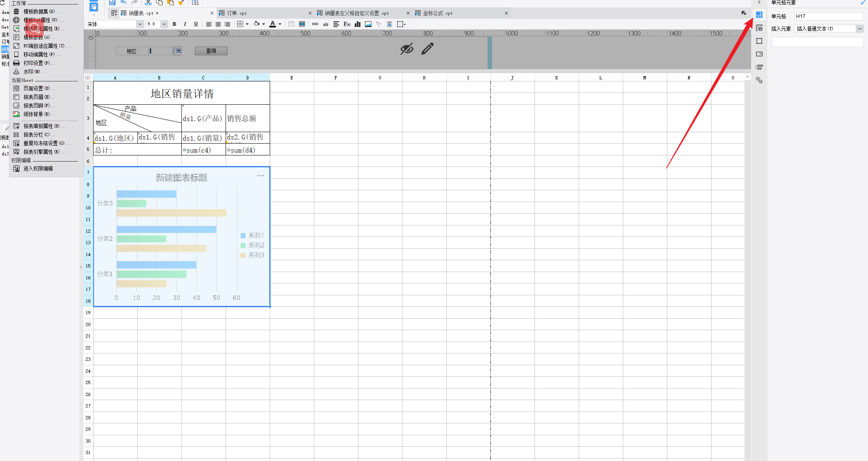The width and height of the screenshot is (868, 461).
Task: Open the hyperlink panel icon
Action: tap(759, 80)
